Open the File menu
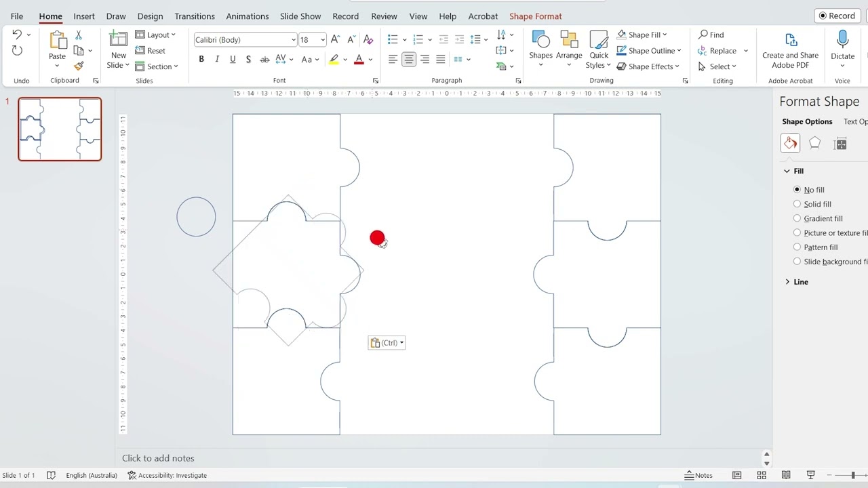 pyautogui.click(x=17, y=16)
